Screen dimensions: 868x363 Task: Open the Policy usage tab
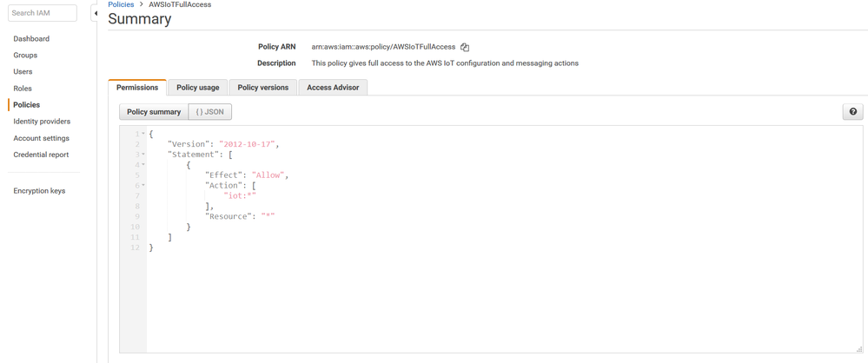(x=198, y=88)
